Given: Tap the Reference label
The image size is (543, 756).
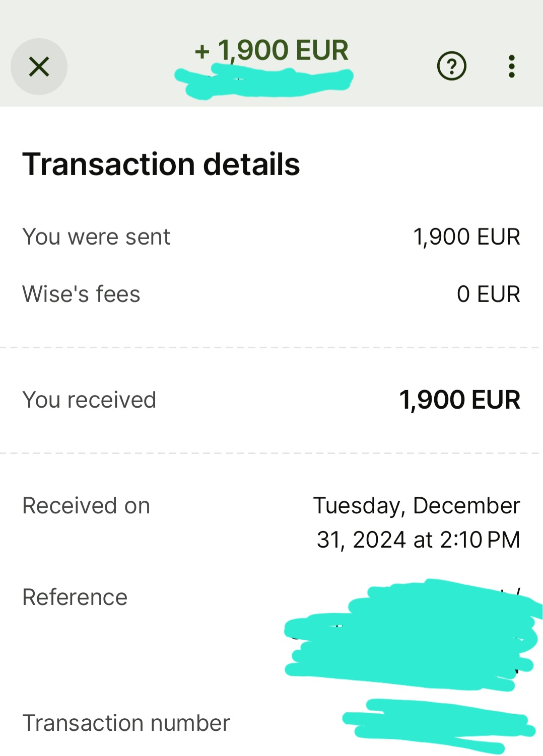Looking at the screenshot, I should tap(75, 597).
